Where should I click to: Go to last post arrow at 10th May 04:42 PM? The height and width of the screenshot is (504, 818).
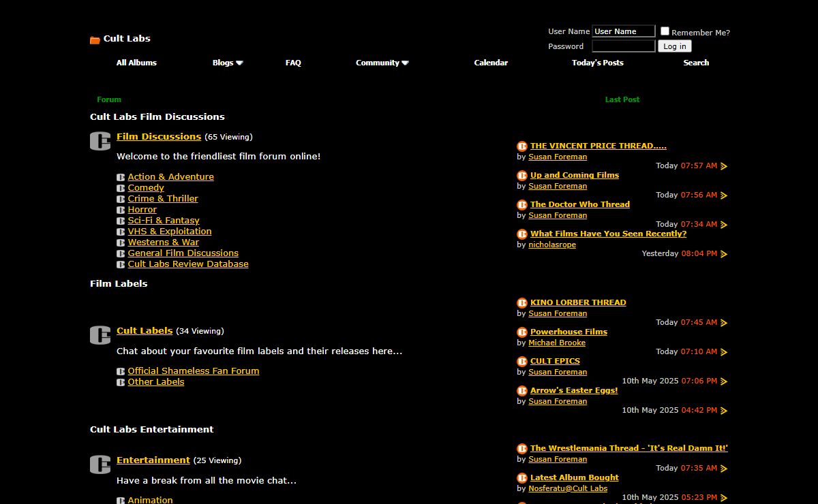coord(724,411)
